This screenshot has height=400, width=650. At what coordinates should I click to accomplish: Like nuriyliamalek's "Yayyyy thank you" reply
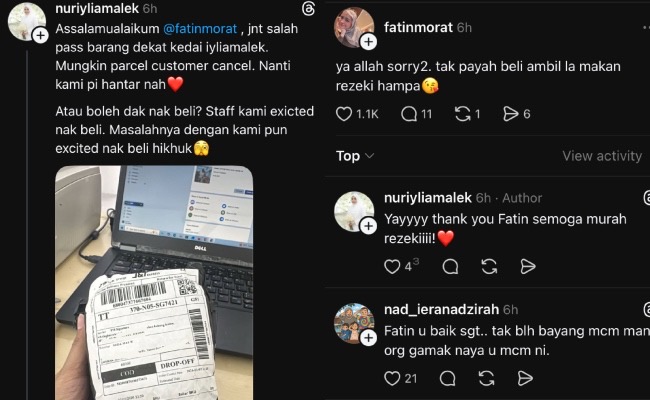point(392,267)
